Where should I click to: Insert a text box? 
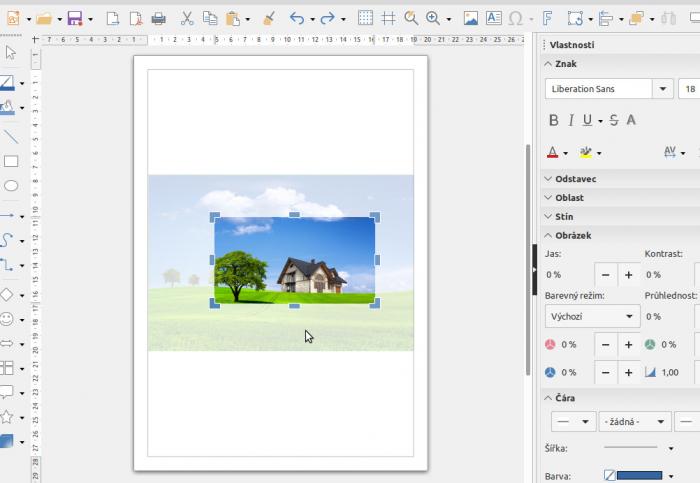(493, 19)
